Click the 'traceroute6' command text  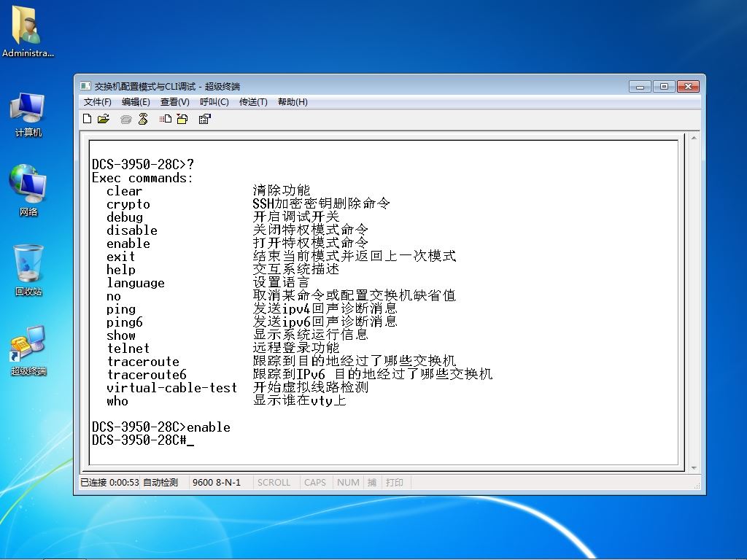147,375
